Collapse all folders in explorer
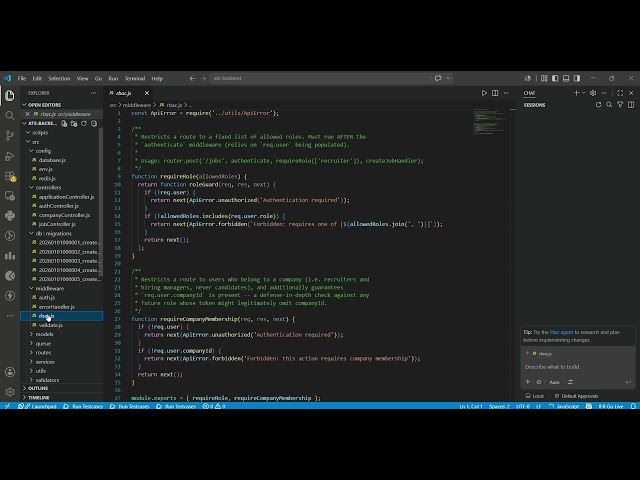640x480 pixels. [94, 123]
